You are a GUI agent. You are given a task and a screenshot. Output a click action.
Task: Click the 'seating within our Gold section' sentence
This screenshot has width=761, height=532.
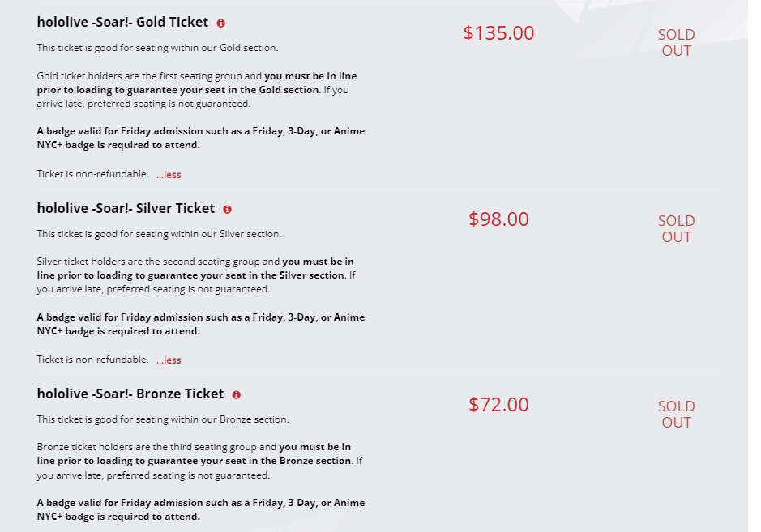[x=157, y=48]
